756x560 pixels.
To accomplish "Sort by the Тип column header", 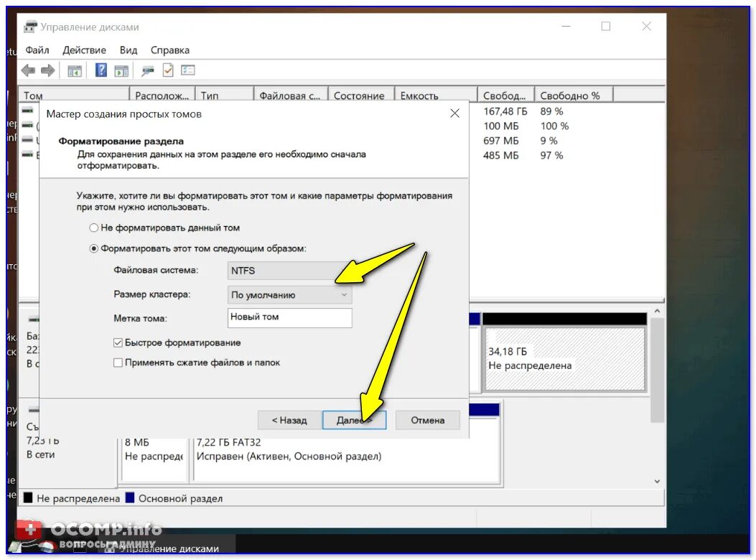I will tap(224, 95).
